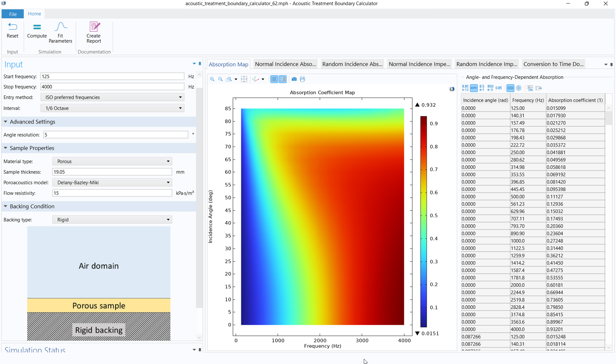Image resolution: width=616 pixels, height=364 pixels.
Task: Collapse the Advanced Settings section
Action: [x=6, y=122]
